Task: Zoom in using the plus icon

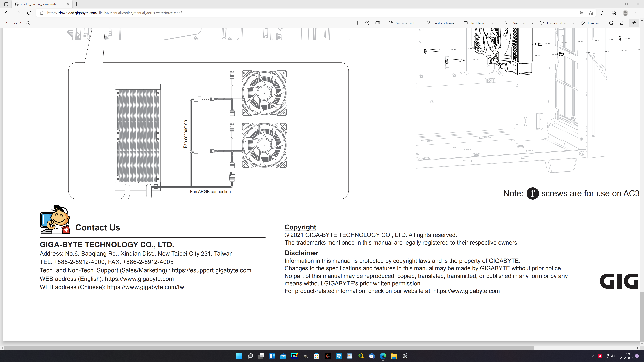Action: pos(357,23)
